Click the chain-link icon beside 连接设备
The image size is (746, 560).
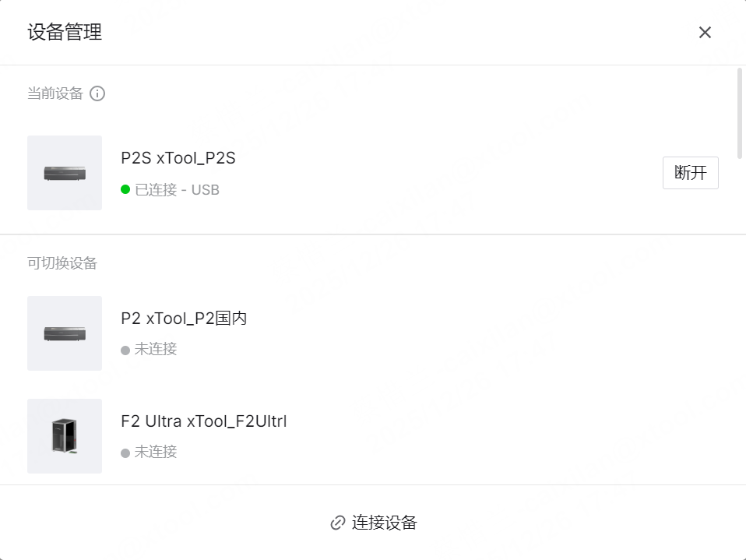click(337, 523)
